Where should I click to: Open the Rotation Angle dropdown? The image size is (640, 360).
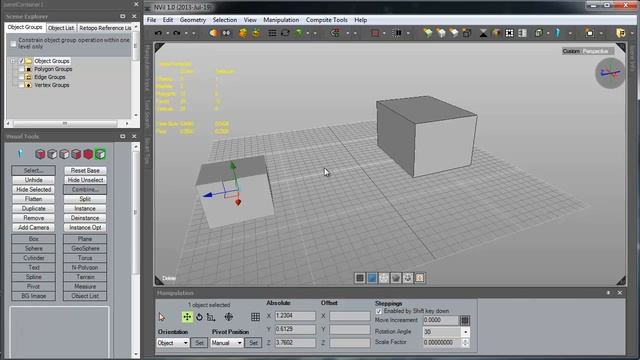point(465,332)
